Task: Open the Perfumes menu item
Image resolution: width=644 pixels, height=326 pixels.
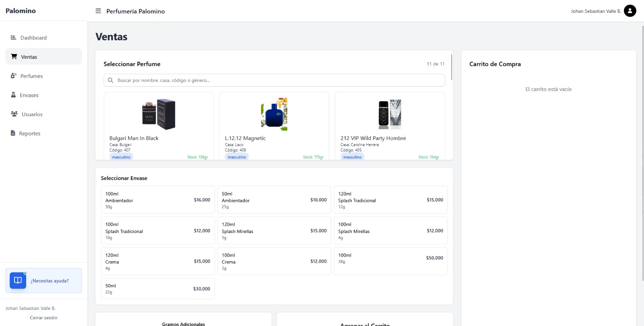Action: pos(43,76)
